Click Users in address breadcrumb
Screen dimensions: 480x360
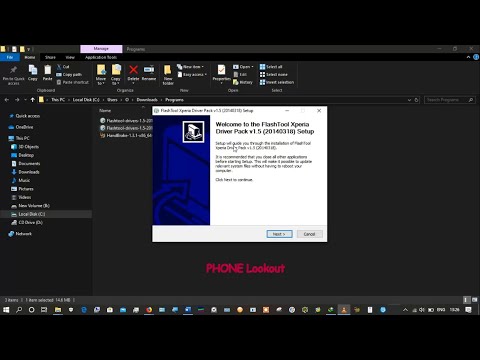coord(112,100)
